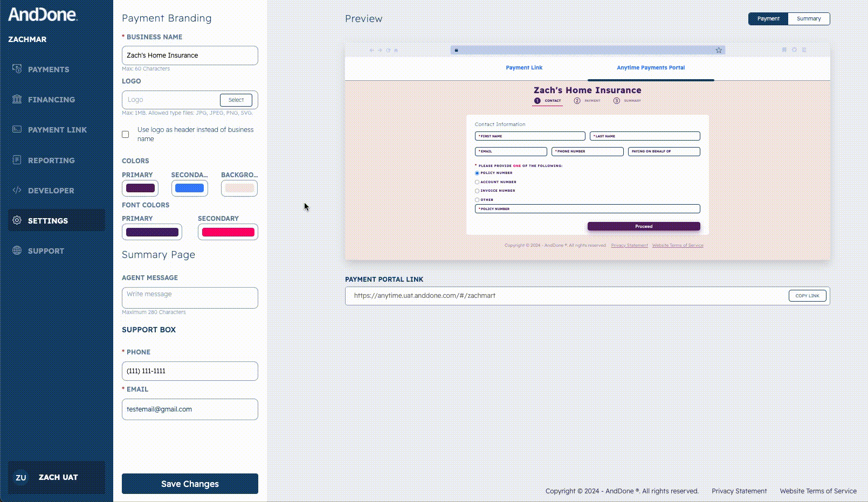Viewport: 868px width, 502px height.
Task: Open Reporting via its document icon
Action: 17,160
